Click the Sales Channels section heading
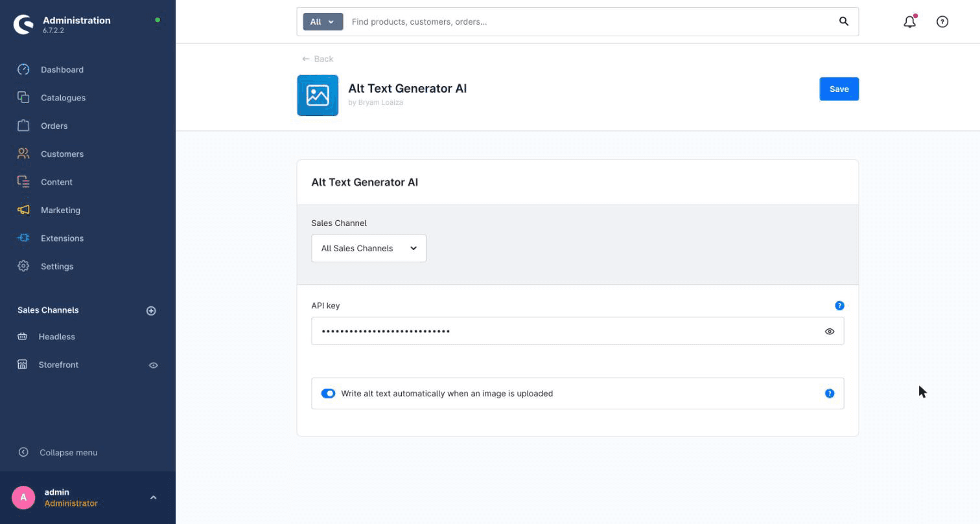 (x=48, y=310)
